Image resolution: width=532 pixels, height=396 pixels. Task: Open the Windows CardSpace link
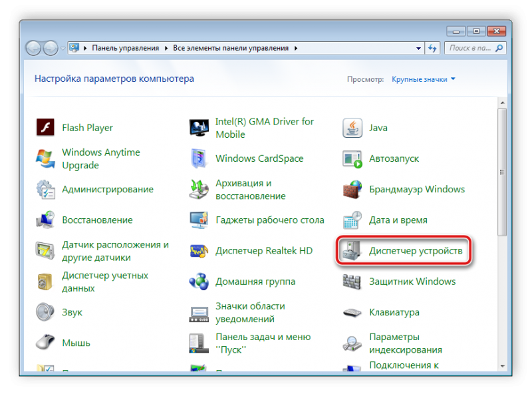click(x=259, y=158)
